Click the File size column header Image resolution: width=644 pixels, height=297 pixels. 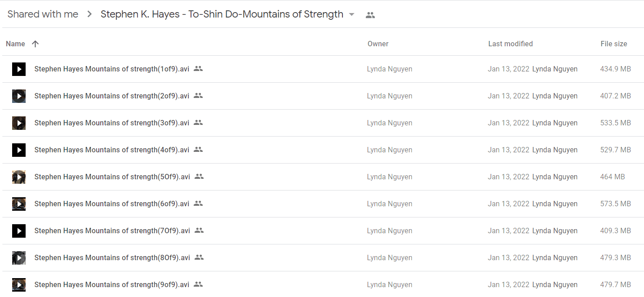[614, 44]
